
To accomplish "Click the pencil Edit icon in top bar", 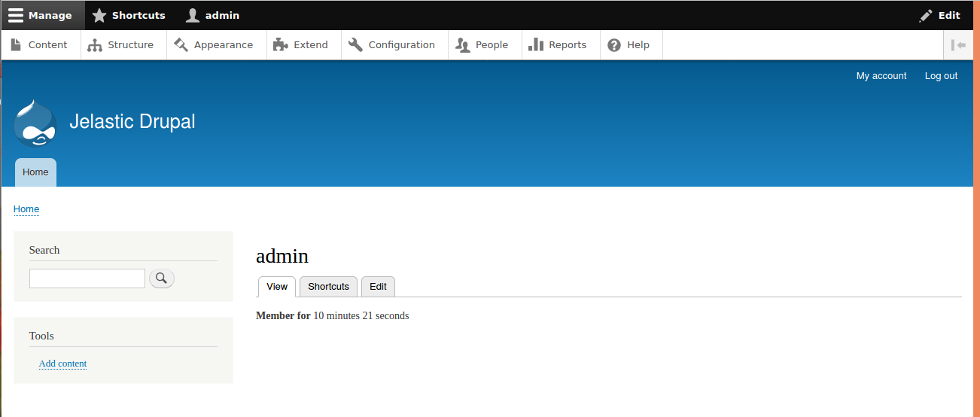I will click(926, 15).
